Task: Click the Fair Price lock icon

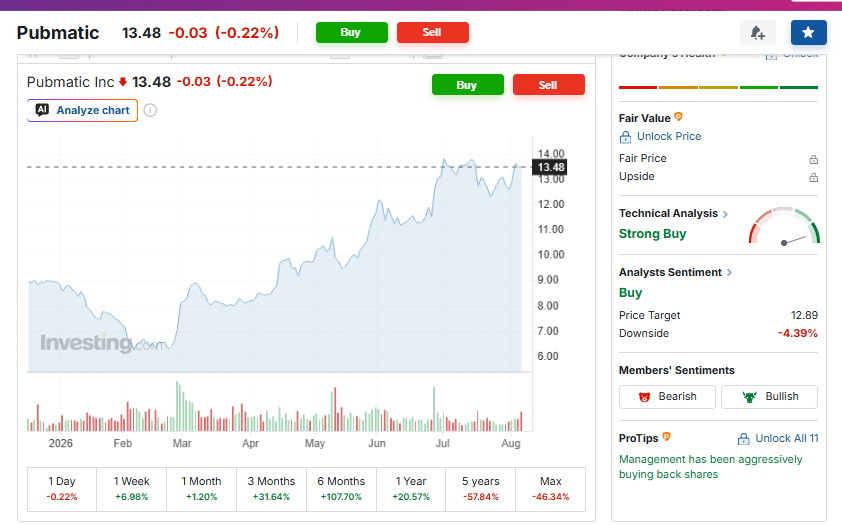Action: (x=814, y=159)
